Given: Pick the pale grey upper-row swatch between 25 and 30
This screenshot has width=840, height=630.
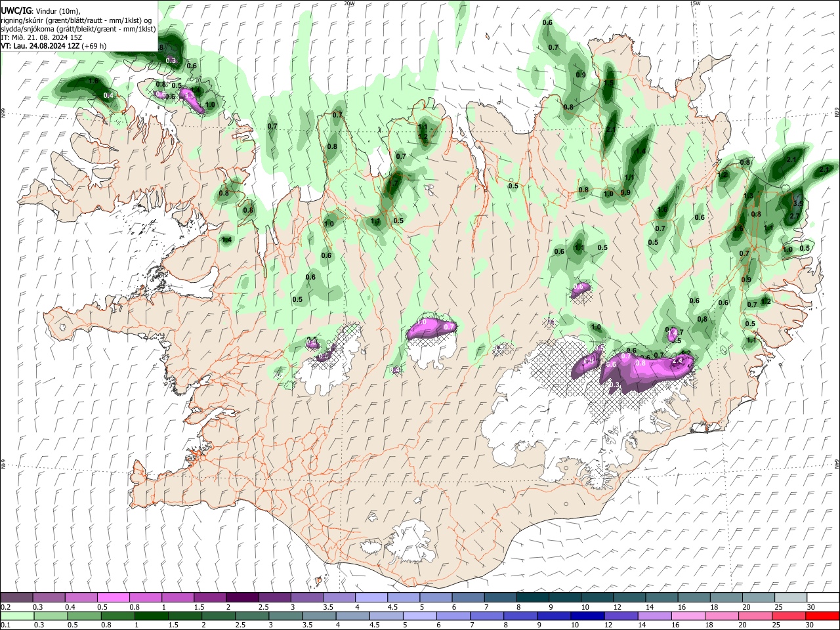Looking at the screenshot, I should [x=790, y=597].
